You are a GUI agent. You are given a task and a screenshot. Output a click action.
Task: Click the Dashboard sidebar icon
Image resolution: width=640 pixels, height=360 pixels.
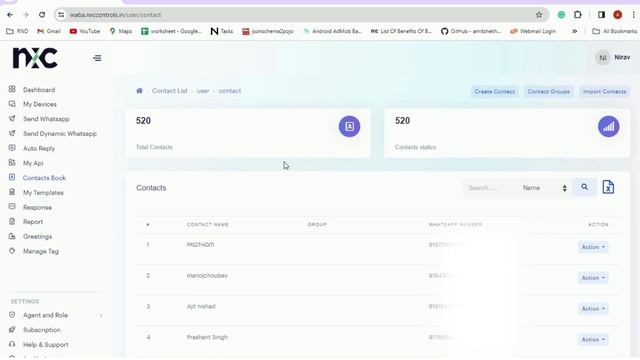[12, 89]
